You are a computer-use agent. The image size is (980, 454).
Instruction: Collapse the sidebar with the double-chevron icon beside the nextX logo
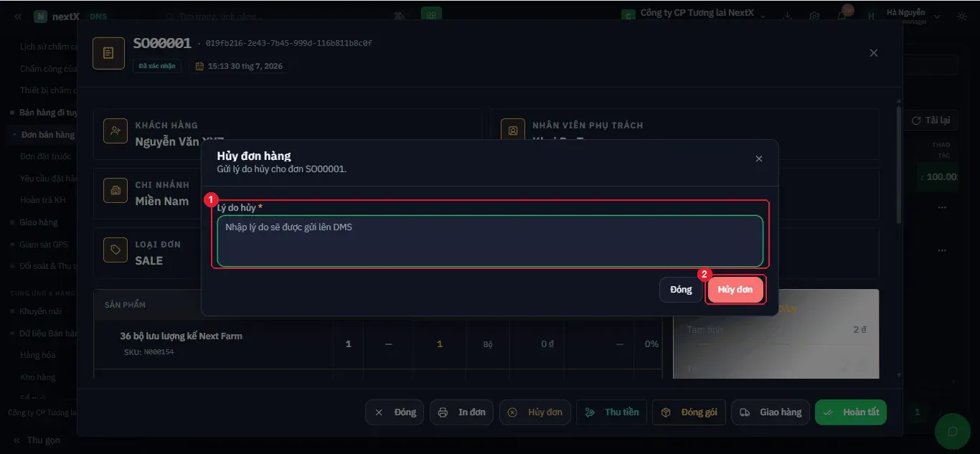tap(17, 16)
